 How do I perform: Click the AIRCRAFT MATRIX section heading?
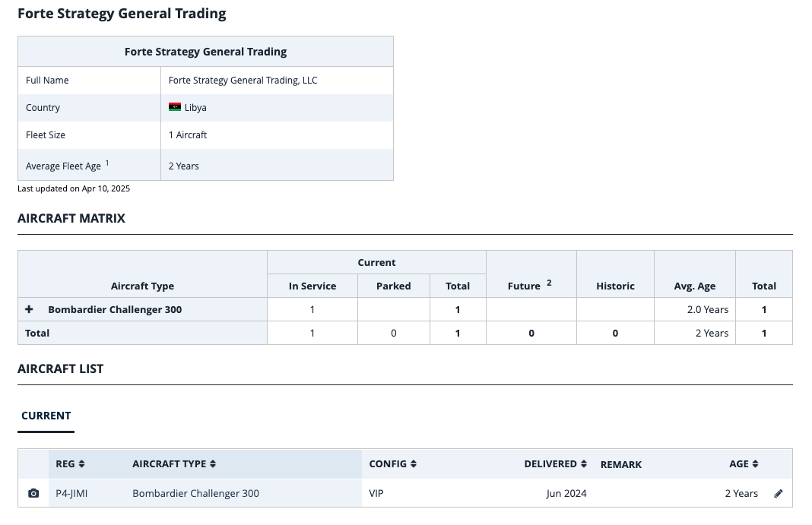tap(71, 218)
